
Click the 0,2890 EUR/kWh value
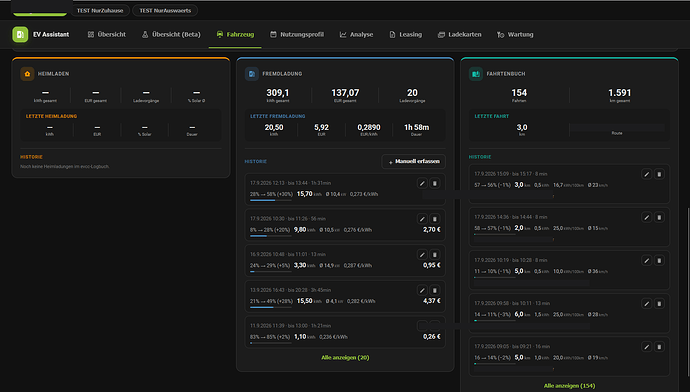pos(369,127)
